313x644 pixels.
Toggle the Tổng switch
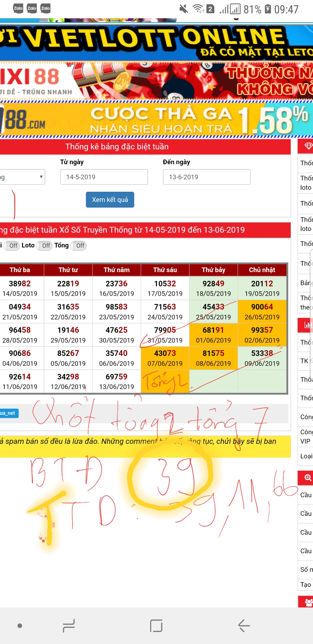(79, 246)
